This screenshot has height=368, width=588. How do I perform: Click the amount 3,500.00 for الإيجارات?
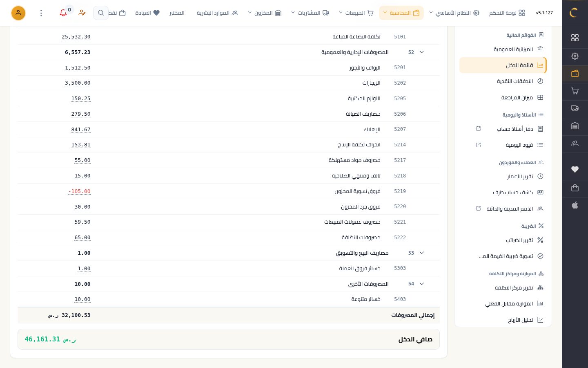(78, 83)
